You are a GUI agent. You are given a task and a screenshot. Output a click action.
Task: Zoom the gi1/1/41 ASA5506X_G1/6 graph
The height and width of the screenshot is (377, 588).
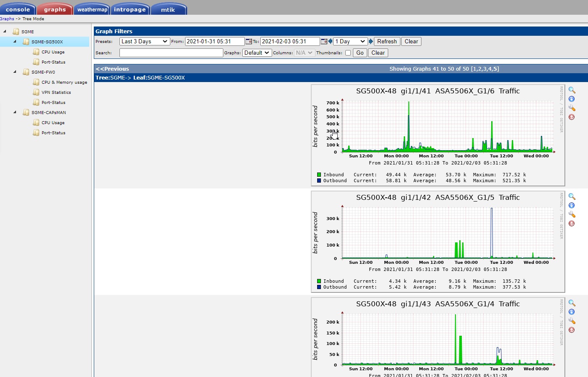click(x=572, y=90)
